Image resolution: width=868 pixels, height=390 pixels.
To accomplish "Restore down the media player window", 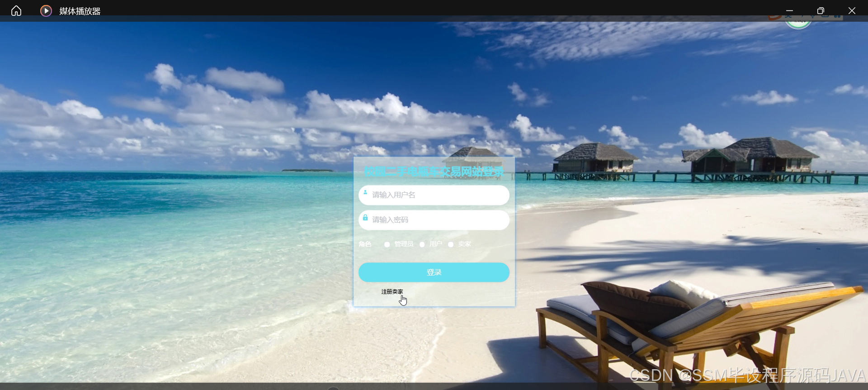I will (x=821, y=11).
